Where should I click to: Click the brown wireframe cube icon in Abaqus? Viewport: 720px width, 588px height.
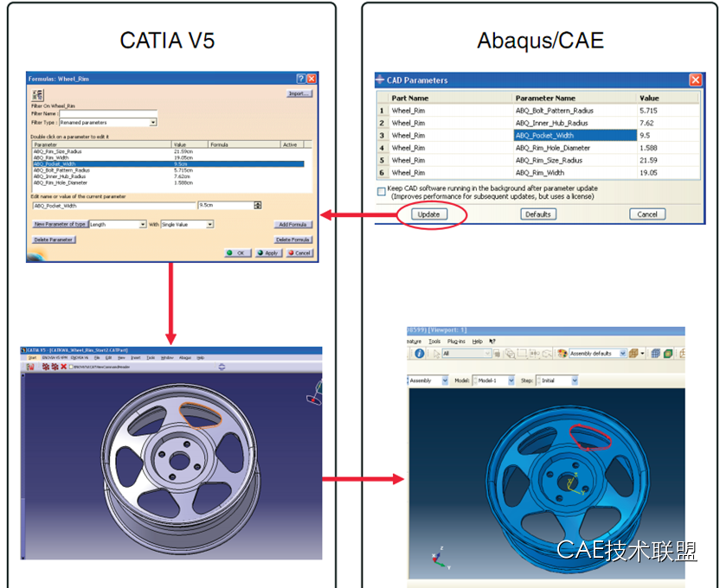click(x=633, y=353)
